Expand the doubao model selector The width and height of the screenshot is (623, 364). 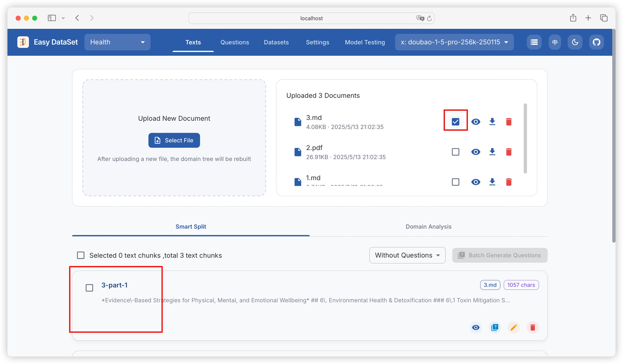pyautogui.click(x=454, y=42)
